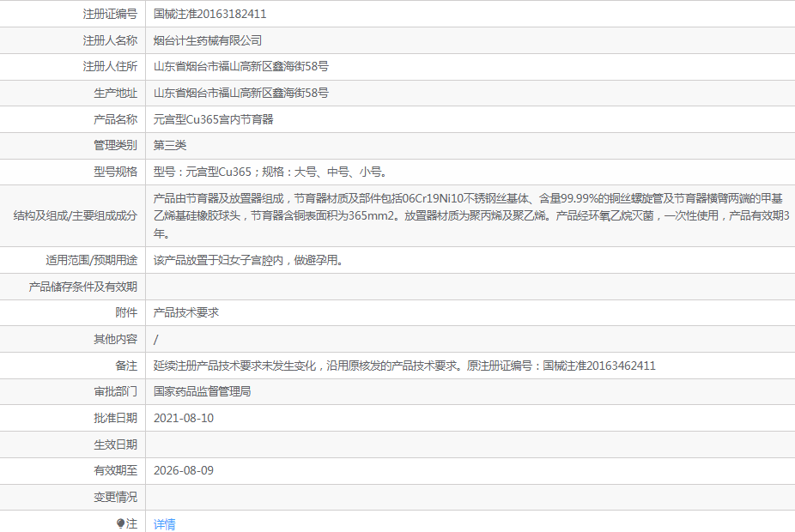
Task: Click the 变更情况 label
Action: coord(116,498)
